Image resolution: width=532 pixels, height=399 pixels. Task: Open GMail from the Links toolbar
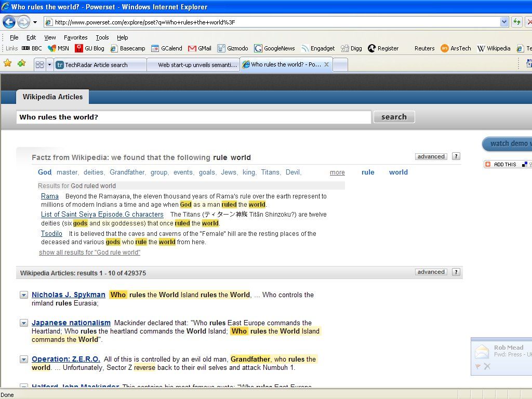[199, 48]
